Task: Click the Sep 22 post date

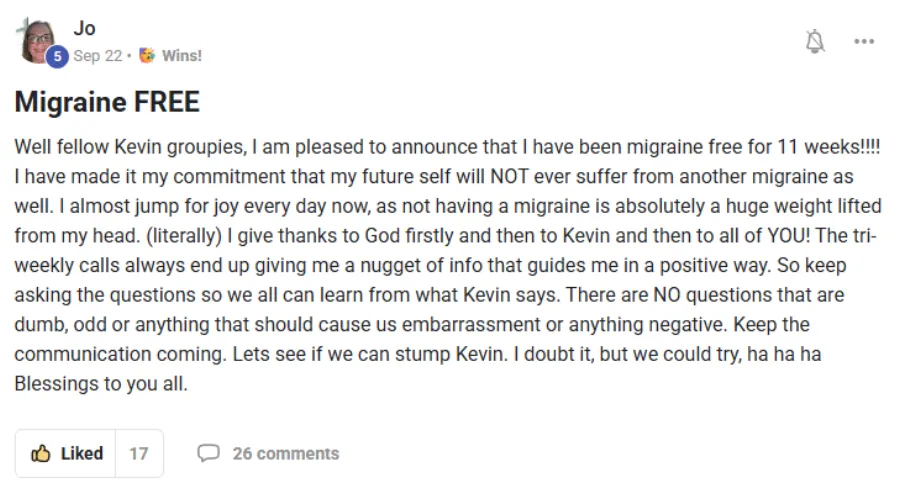Action: point(100,56)
